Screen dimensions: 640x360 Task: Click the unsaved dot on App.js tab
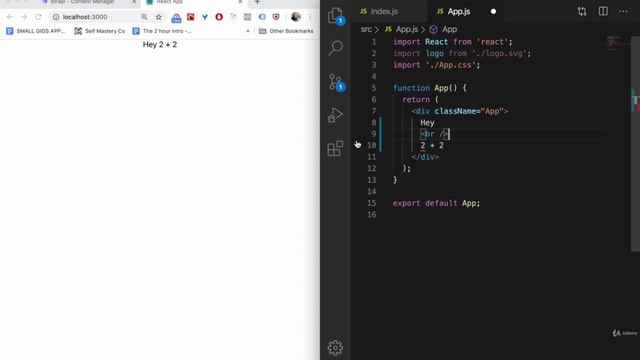pyautogui.click(x=493, y=11)
